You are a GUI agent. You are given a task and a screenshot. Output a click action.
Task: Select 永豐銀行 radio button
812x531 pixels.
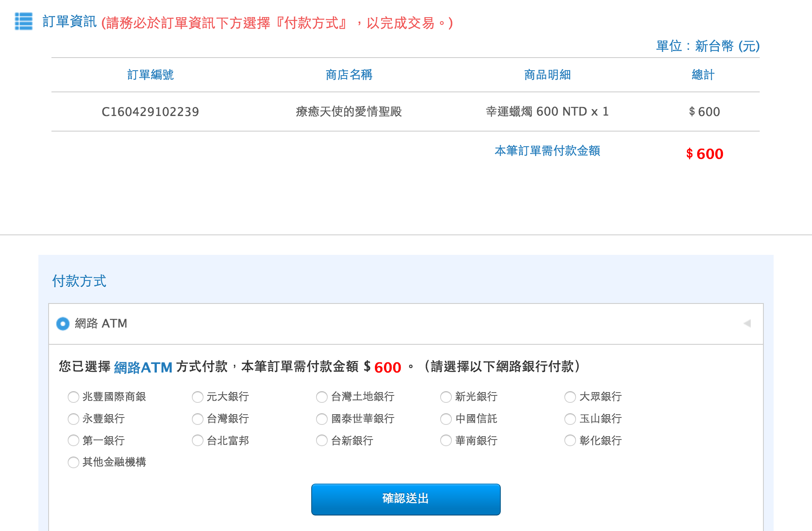(x=74, y=419)
